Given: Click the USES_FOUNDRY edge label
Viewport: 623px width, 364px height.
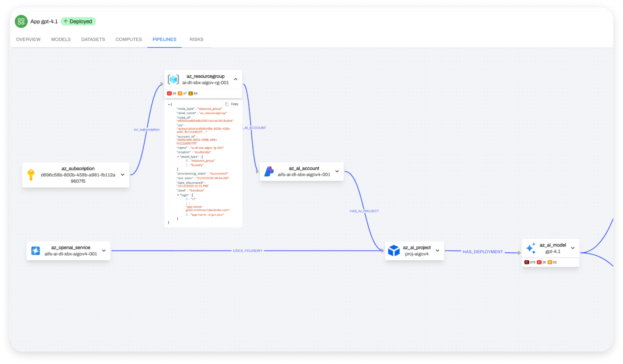Looking at the screenshot, I should pyautogui.click(x=248, y=251).
